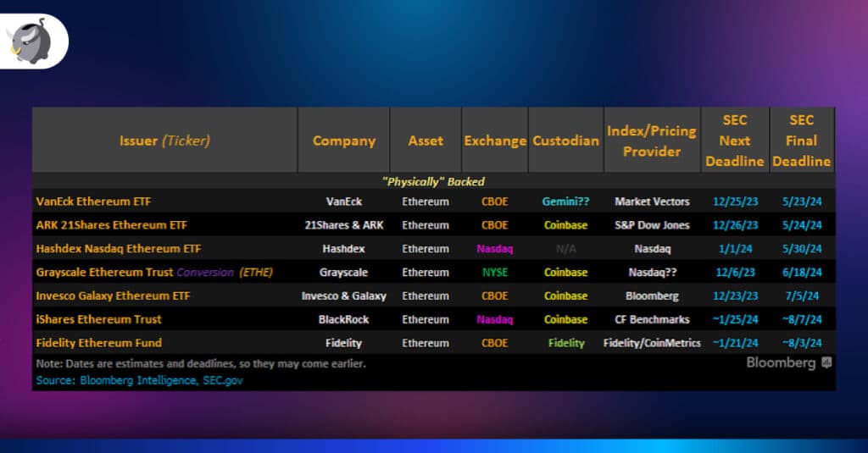The height and width of the screenshot is (453, 868).
Task: Click CBOE exchange in VanEck row
Action: click(495, 202)
